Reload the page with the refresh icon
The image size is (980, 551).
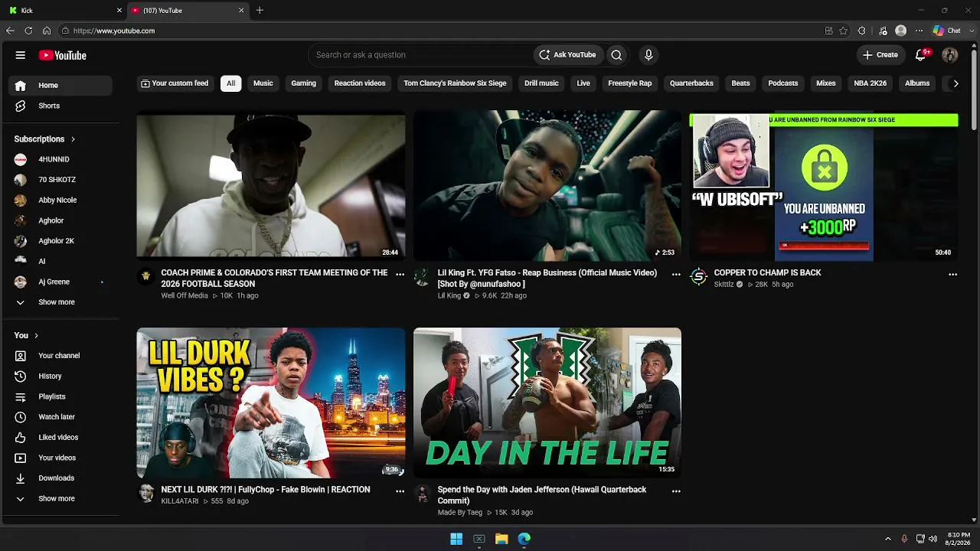coord(28,31)
